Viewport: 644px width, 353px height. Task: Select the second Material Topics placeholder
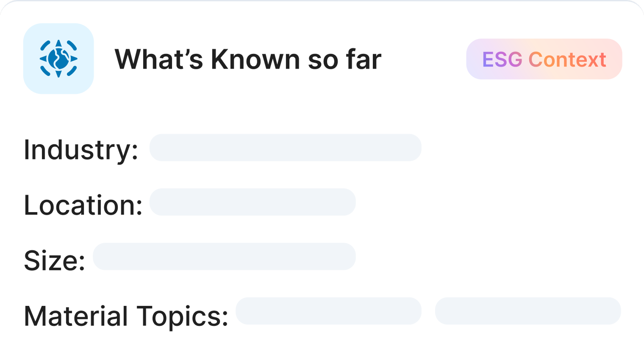tap(527, 311)
